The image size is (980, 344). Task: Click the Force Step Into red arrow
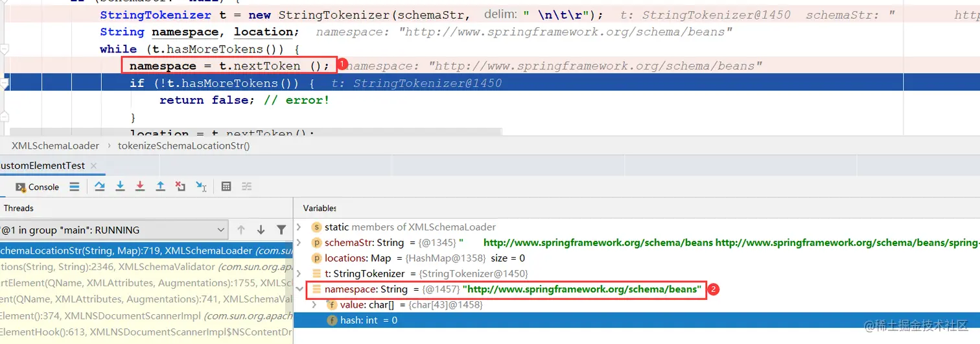pyautogui.click(x=140, y=186)
